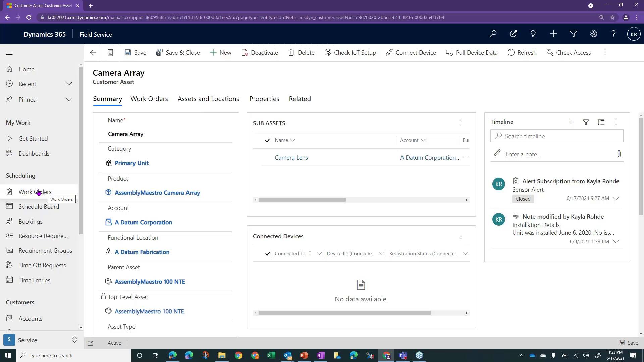Attach a file to the timeline note
The width and height of the screenshot is (644, 362).
[x=619, y=154]
